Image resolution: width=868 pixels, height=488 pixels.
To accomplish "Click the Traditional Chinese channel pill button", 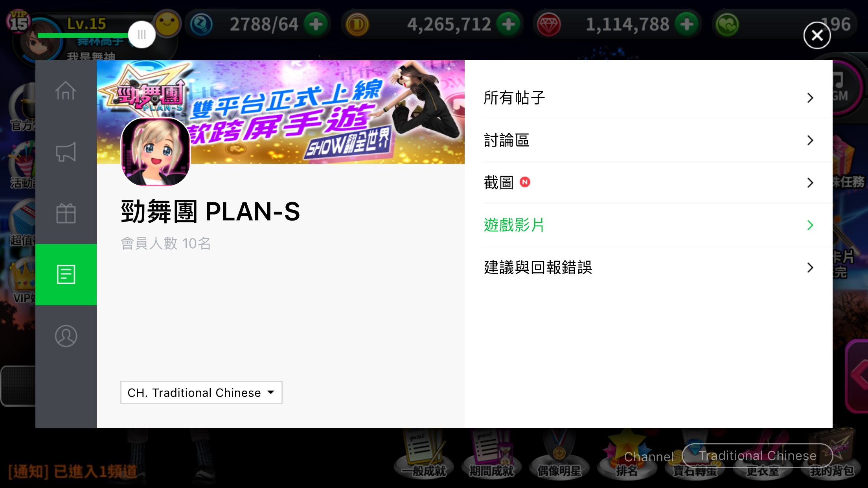I will coord(758,456).
